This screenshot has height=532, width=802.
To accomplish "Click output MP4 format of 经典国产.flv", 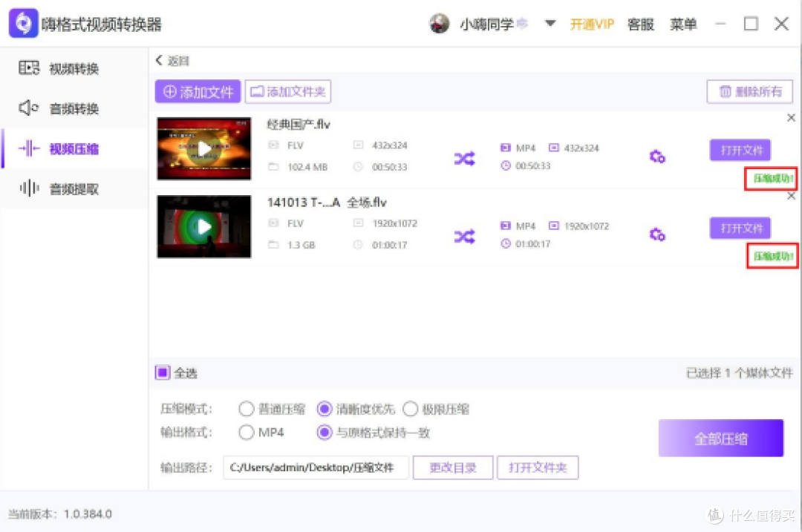I will click(525, 148).
